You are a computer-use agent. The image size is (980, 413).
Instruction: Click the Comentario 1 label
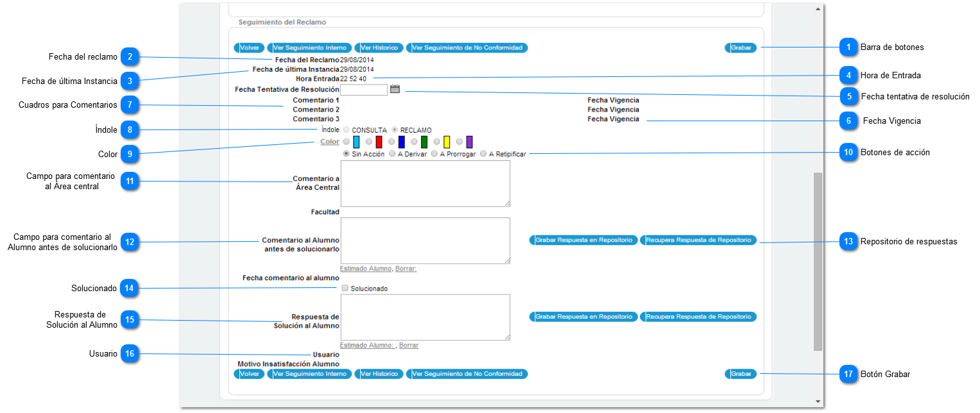click(x=316, y=100)
